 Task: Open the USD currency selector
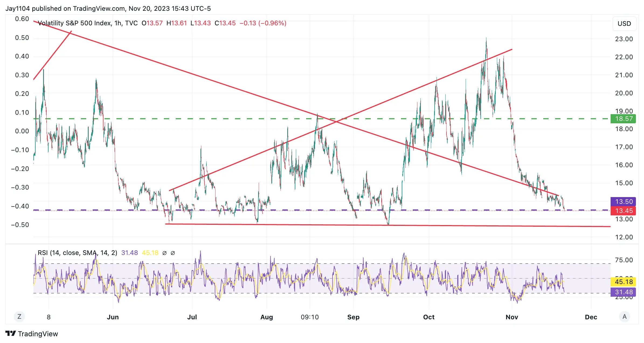point(624,24)
